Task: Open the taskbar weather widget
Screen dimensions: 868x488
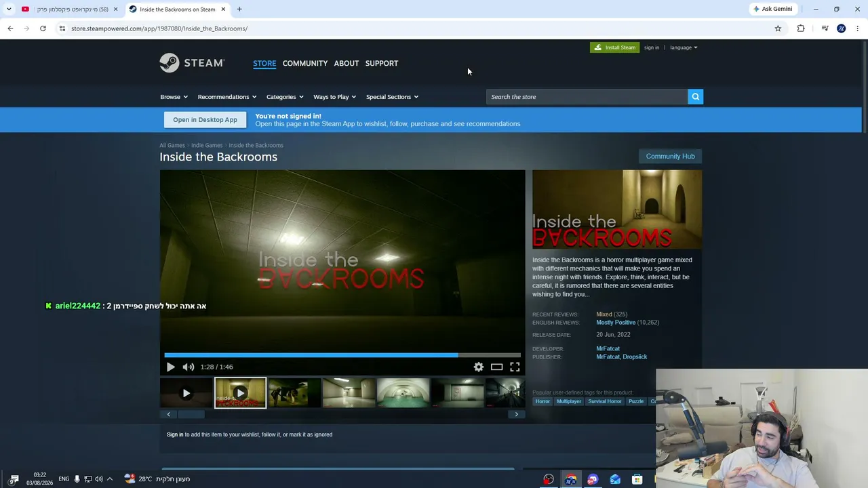Action: click(x=157, y=479)
